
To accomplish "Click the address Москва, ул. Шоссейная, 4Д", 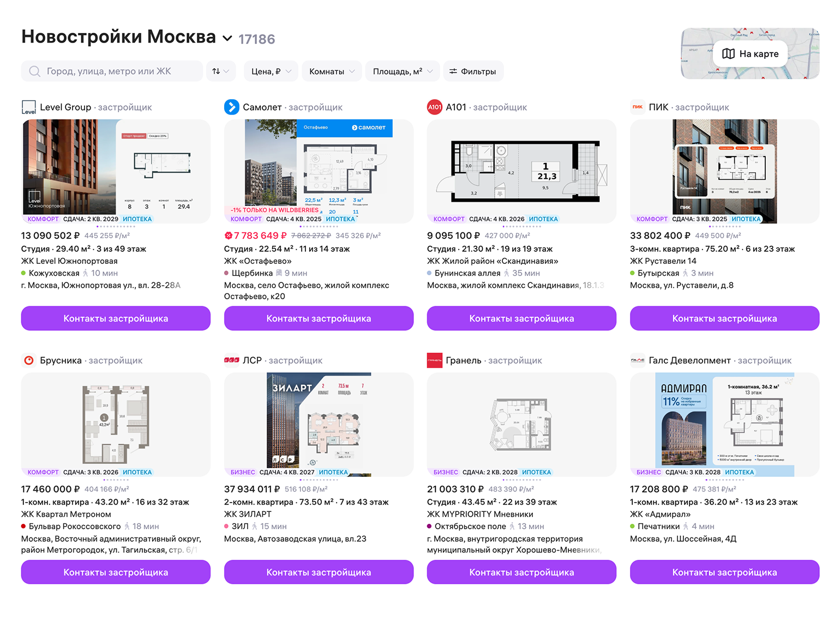I will (x=683, y=539).
